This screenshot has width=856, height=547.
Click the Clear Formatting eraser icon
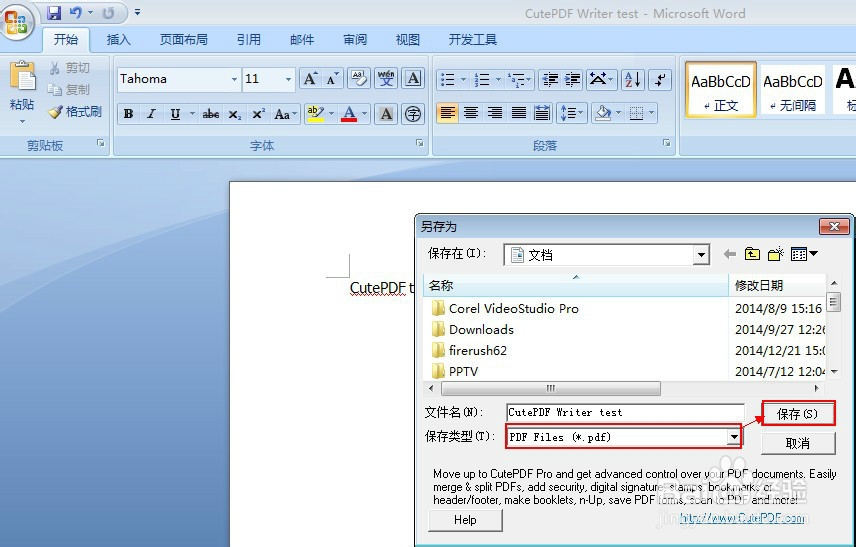pos(359,79)
